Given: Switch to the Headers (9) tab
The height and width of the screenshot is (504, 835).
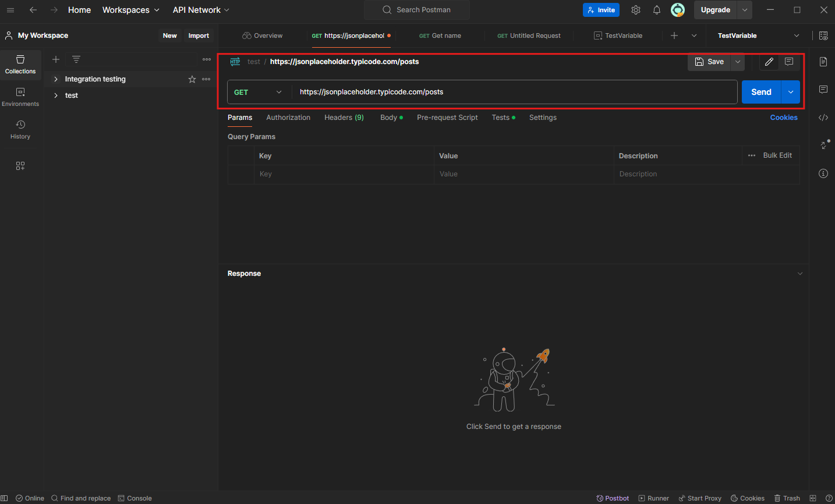Looking at the screenshot, I should click(344, 118).
